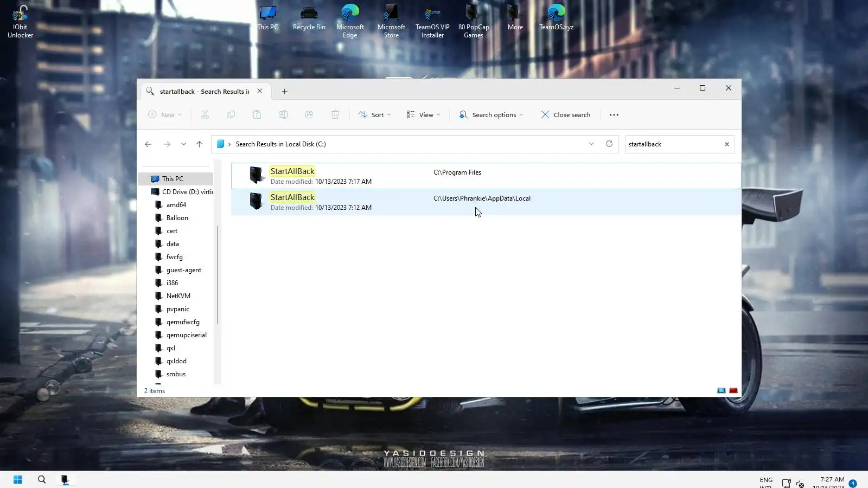Open smbus folder in sidebar
Viewport: 868px width, 488px height.
(176, 374)
